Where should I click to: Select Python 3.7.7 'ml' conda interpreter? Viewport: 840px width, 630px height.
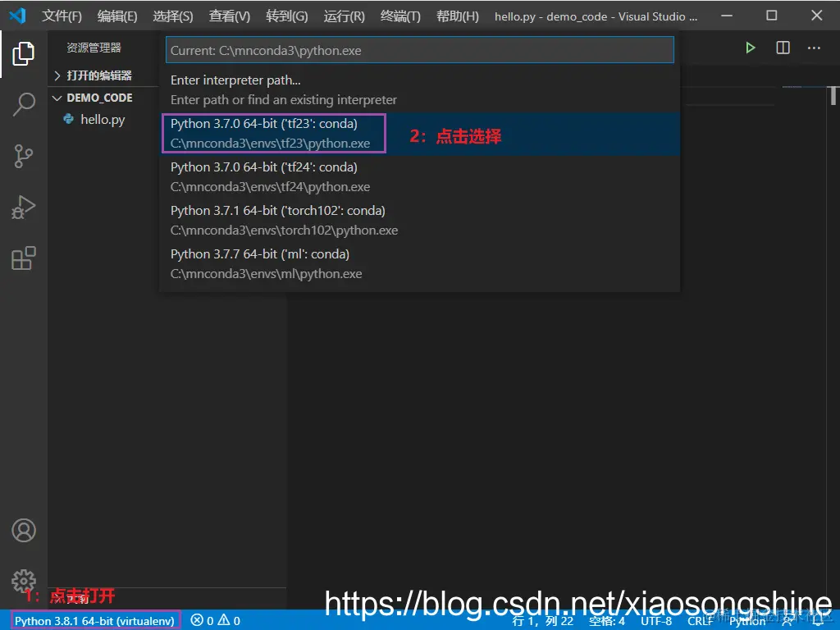420,263
